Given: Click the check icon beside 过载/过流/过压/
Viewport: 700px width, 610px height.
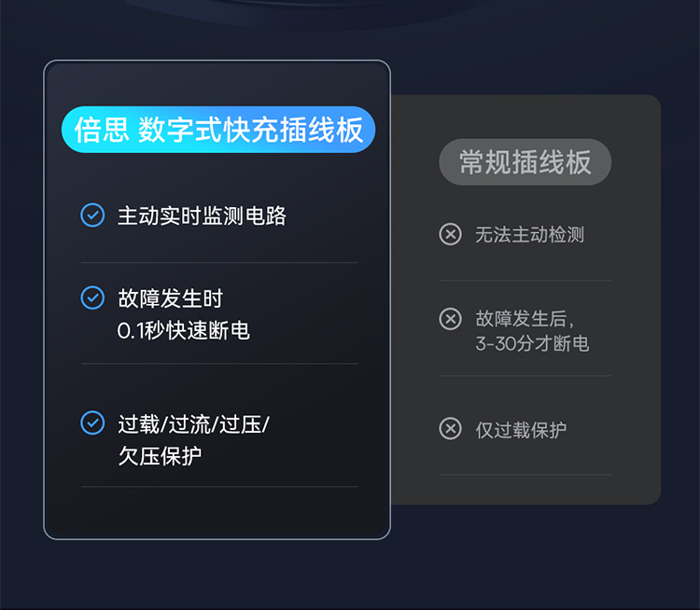Looking at the screenshot, I should pyautogui.click(x=92, y=423).
